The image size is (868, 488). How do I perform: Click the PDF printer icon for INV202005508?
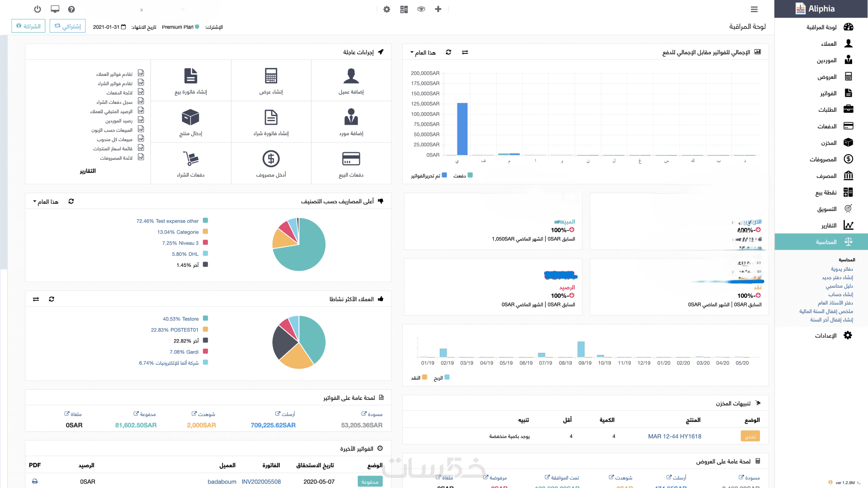[35, 481]
